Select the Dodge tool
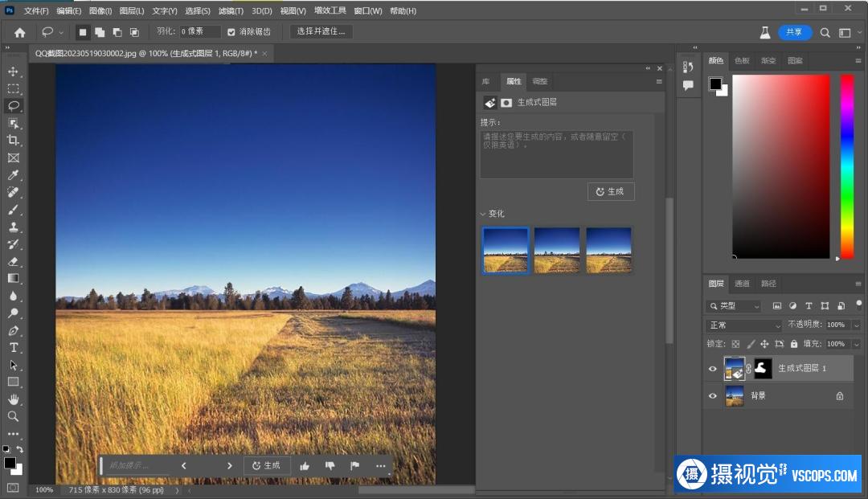 [x=14, y=313]
